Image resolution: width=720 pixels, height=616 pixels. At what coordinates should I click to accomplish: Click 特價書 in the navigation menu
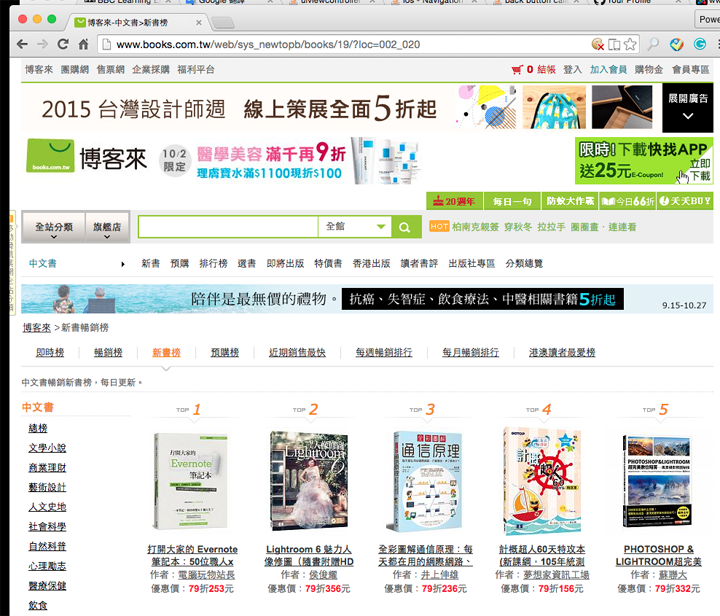click(x=328, y=263)
